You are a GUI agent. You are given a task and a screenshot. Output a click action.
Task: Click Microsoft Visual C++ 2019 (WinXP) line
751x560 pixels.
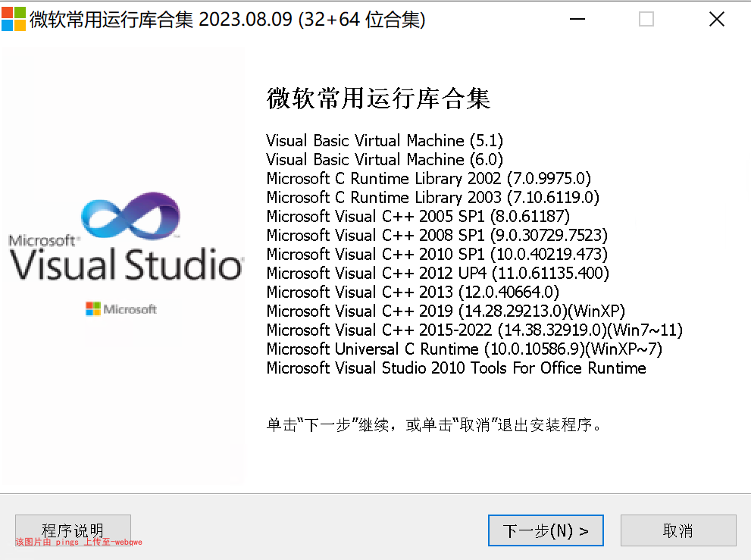446,311
